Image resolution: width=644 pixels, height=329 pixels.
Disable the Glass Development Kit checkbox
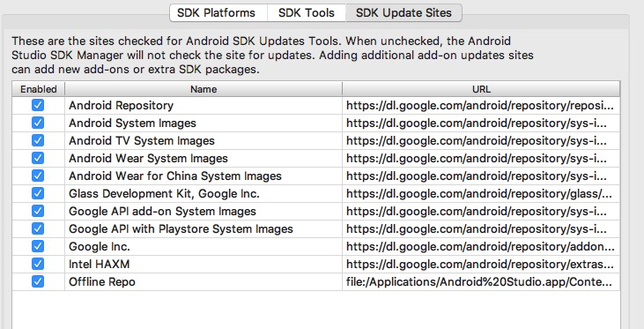38,193
